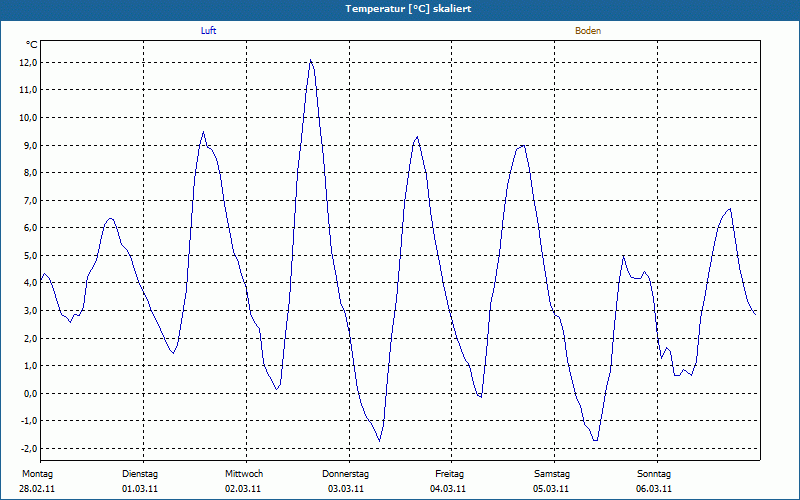Click the Mittwoch day label
800x500 pixels.
click(x=244, y=474)
